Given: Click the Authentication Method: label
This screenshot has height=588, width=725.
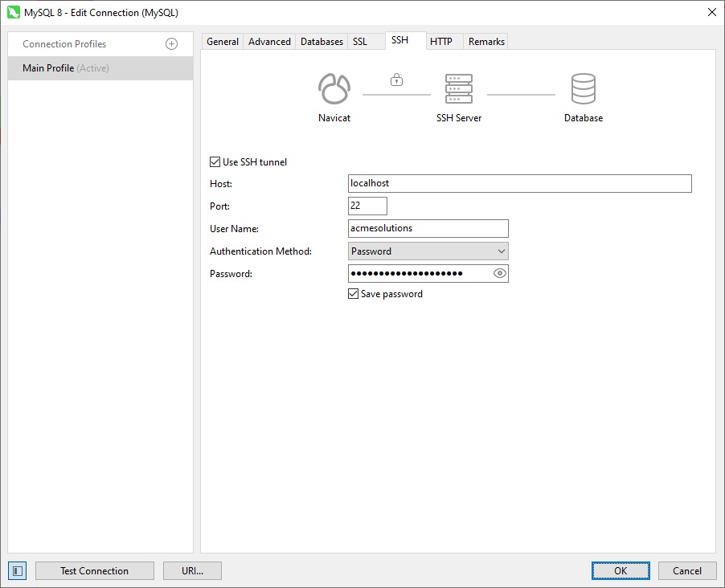Looking at the screenshot, I should pyautogui.click(x=260, y=251).
